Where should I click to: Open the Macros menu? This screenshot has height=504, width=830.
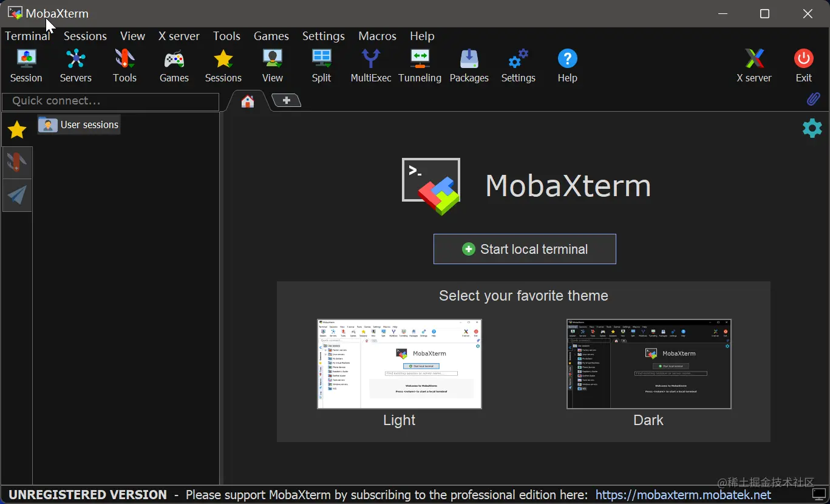pos(377,36)
